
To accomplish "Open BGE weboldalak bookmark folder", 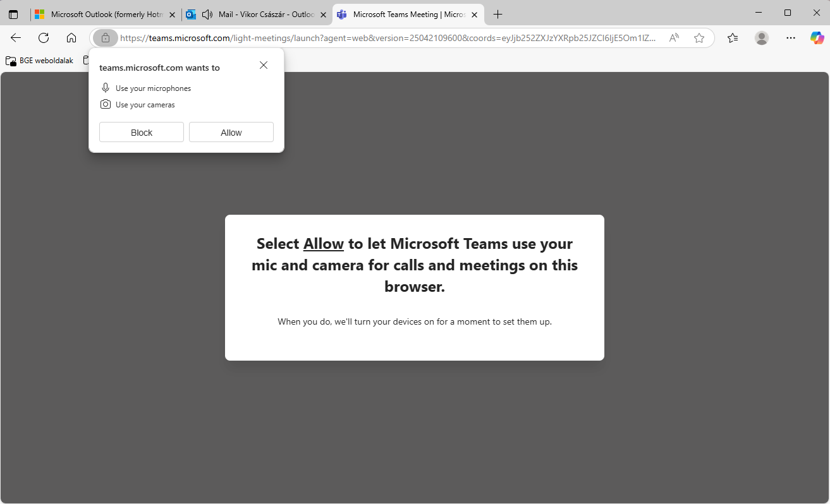I will coord(40,61).
